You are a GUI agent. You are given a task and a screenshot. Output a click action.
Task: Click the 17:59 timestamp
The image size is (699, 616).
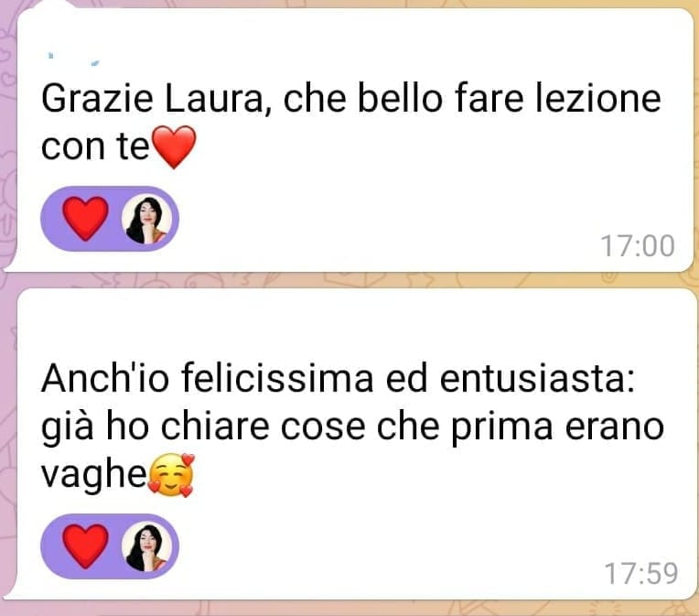tap(641, 573)
